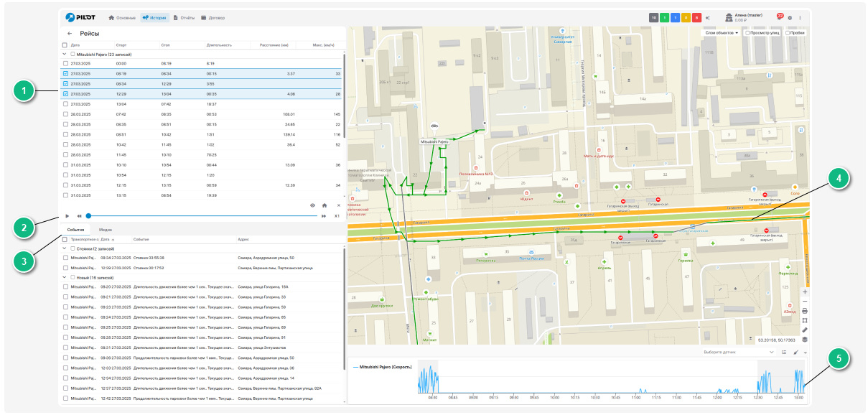This screenshot has height=415, width=868.
Task: Click the track playback slider handle
Action: pyautogui.click(x=88, y=215)
